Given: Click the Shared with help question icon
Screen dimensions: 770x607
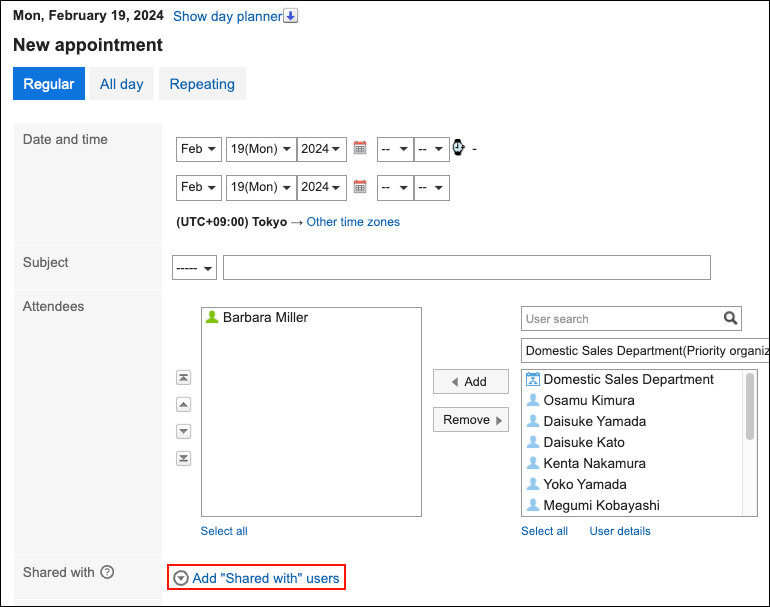Looking at the screenshot, I should (x=107, y=572).
